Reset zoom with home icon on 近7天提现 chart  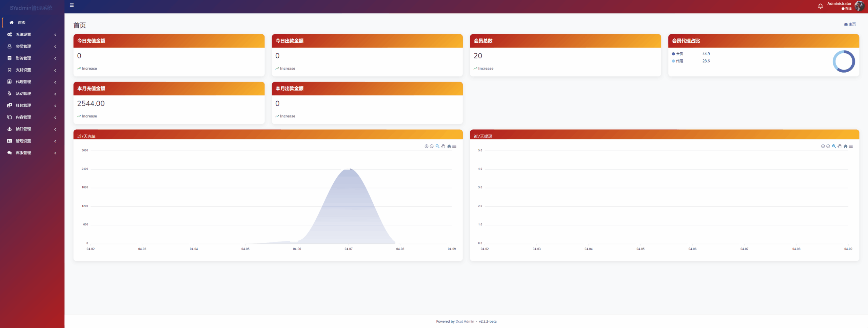(x=845, y=146)
